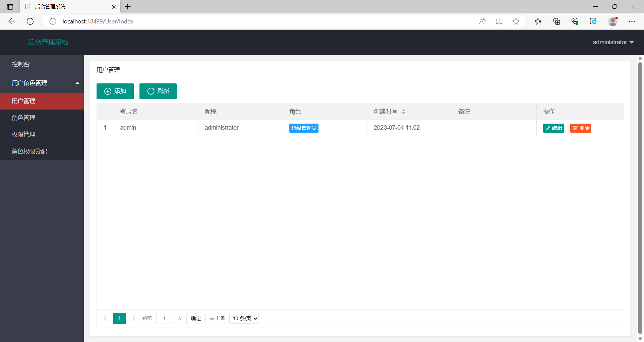The width and height of the screenshot is (644, 342).
Task: Edit the admin user with 编辑
Action: (553, 128)
